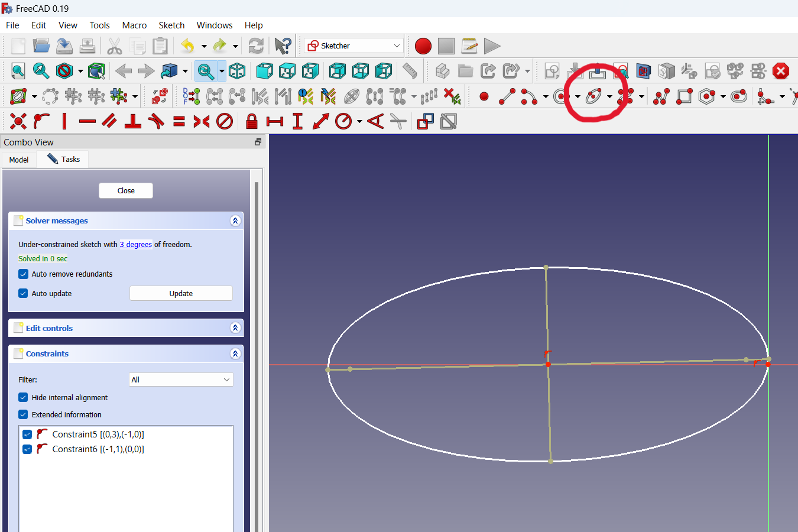798x532 pixels.
Task: Switch to the Tasks tab
Action: 63,159
